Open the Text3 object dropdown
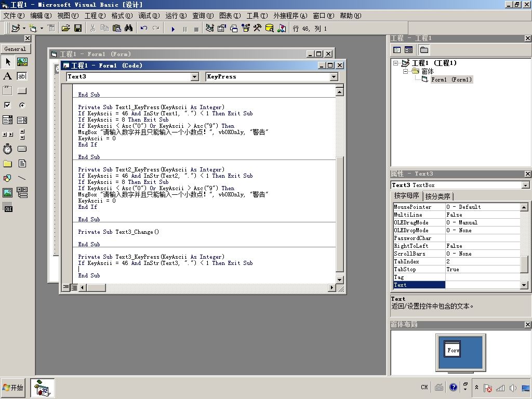The height and width of the screenshot is (399, 532). (195, 77)
